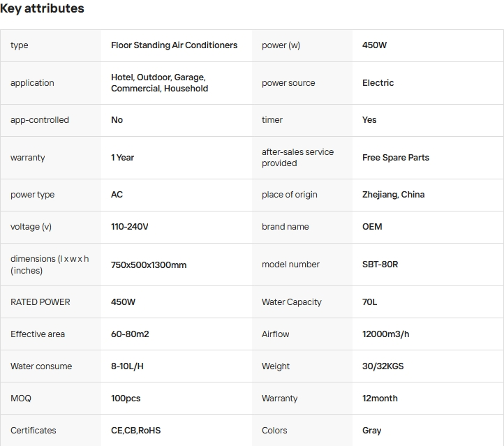Click the 1 Year warranty value

point(122,158)
